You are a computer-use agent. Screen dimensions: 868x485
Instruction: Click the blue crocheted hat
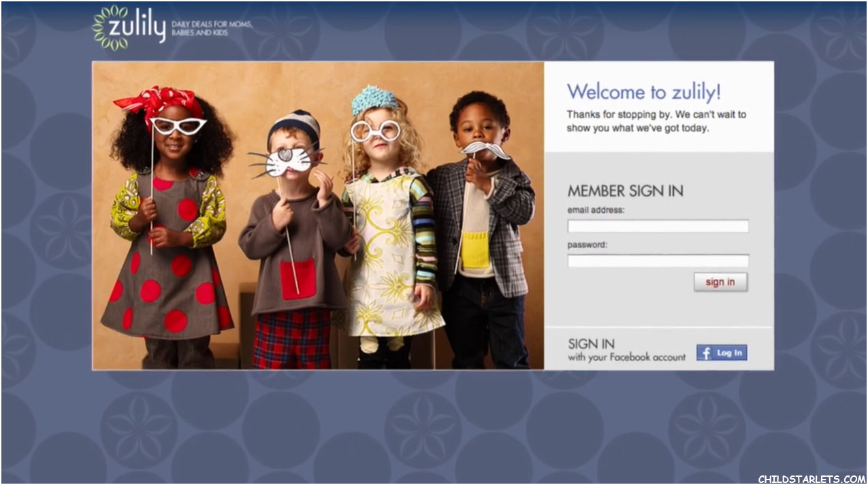click(374, 100)
